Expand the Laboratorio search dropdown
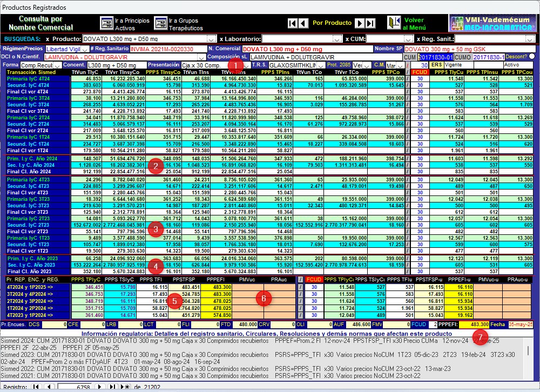This screenshot has height=392, width=540. click(x=337, y=39)
